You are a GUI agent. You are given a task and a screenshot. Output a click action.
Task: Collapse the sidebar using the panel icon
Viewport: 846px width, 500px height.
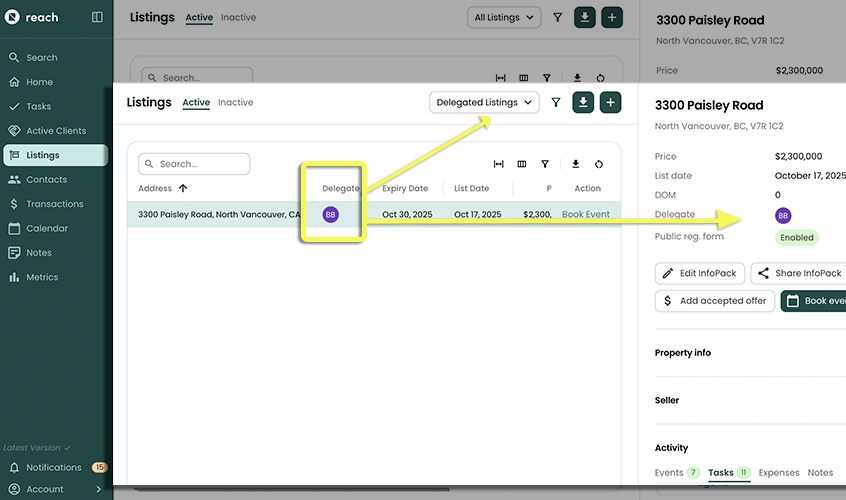pos(97,17)
